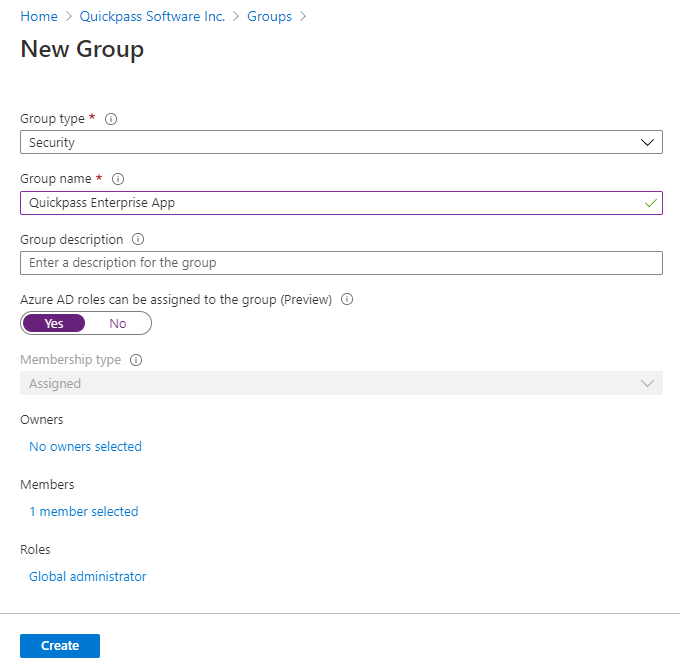Image resolution: width=680 pixels, height=665 pixels.
Task: Click the Create button
Action: (x=60, y=645)
